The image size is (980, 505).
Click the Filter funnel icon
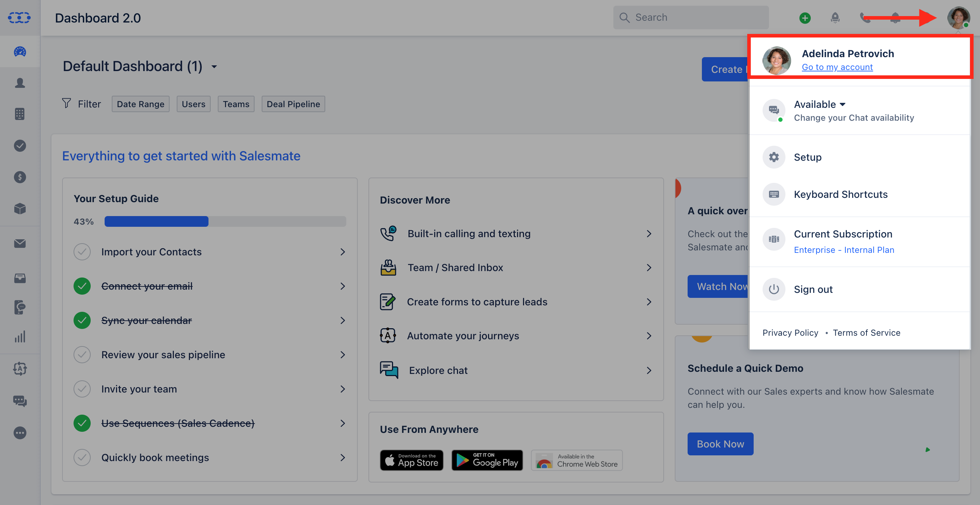click(66, 103)
